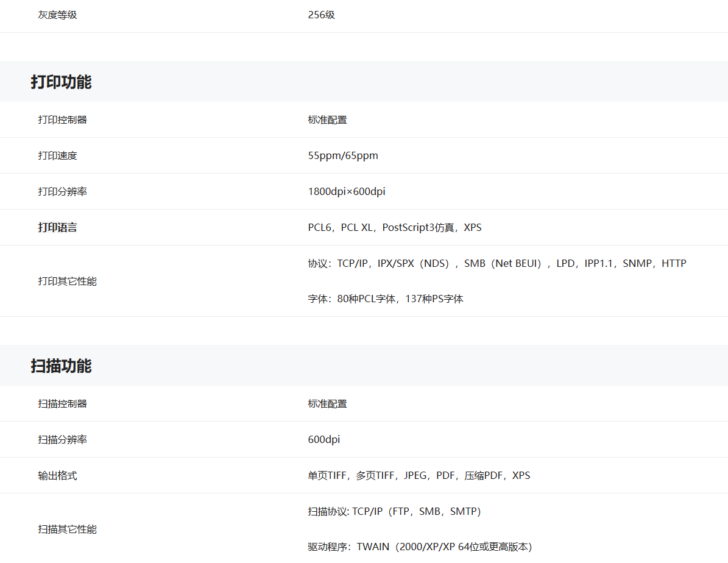Select the 扫描控制器 row label

coord(62,404)
